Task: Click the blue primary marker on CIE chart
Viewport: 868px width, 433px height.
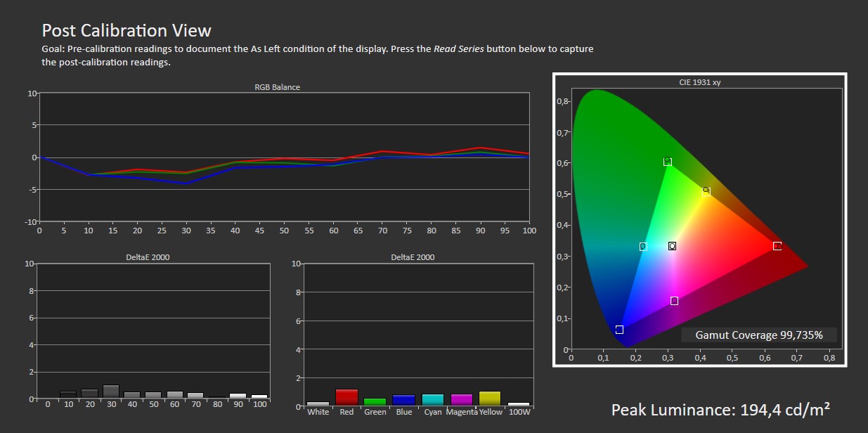Action: (619, 330)
